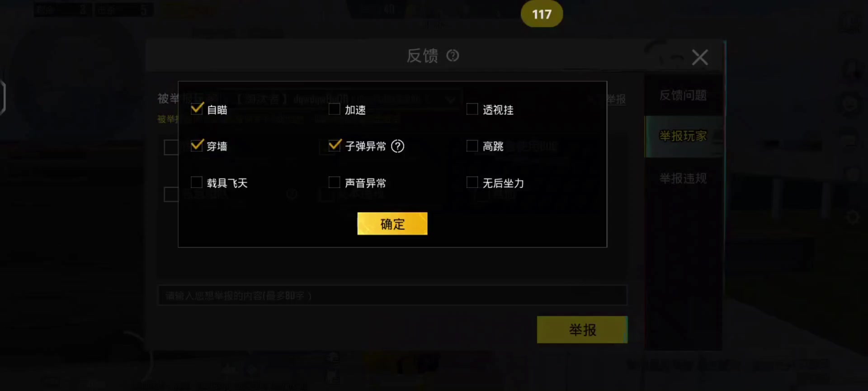Open the help icon beside 反馈 title
Viewport: 868px width, 391px height.
pos(453,56)
